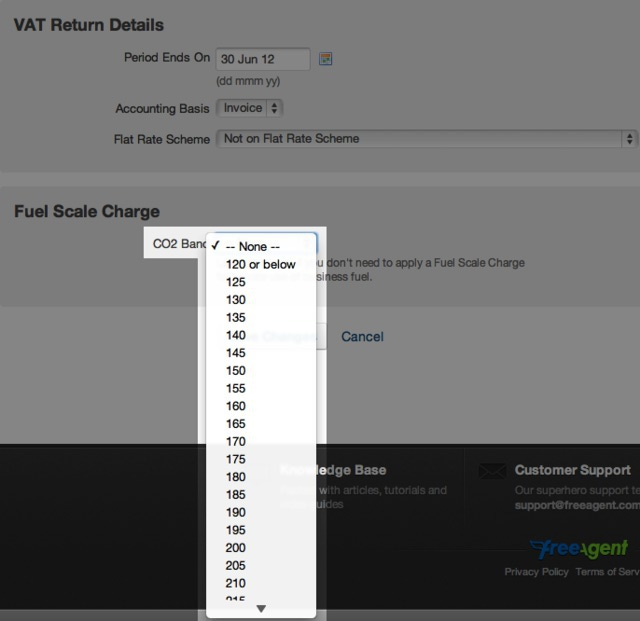Click the Period Ends On date field
Screen dimensions: 640x621
[x=262, y=59]
